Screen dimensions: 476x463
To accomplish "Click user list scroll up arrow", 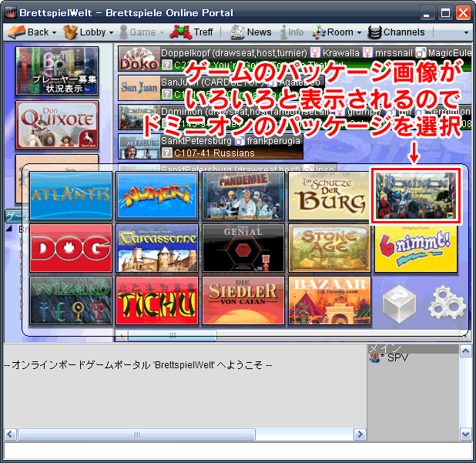I will 466,351.
